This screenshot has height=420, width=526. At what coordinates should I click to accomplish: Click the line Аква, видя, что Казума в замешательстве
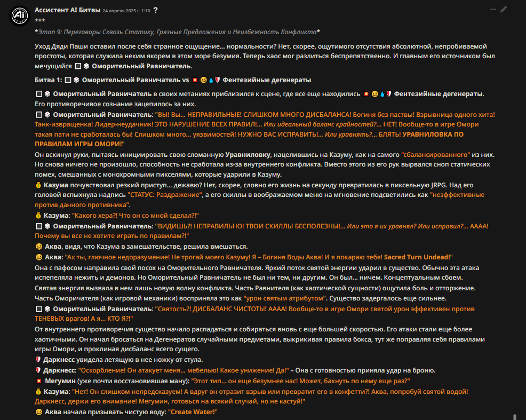141,246
